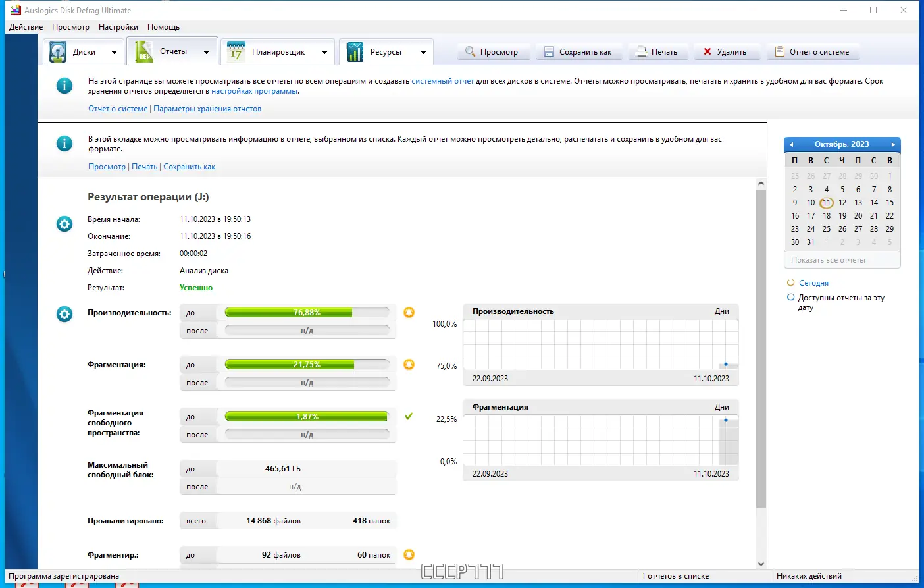Click the 1 отчетов в списке status text
Screen dimensions: 924x588
(x=675, y=576)
